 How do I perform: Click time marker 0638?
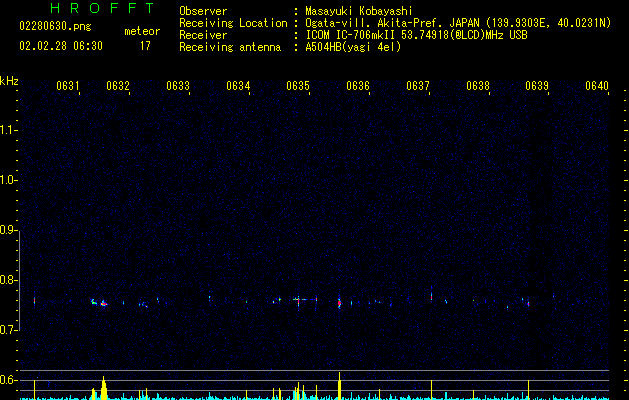coord(478,86)
